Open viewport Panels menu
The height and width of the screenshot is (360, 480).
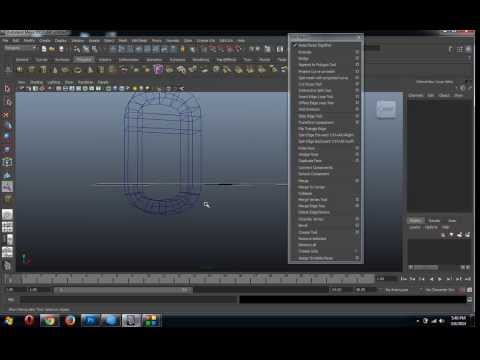103,82
